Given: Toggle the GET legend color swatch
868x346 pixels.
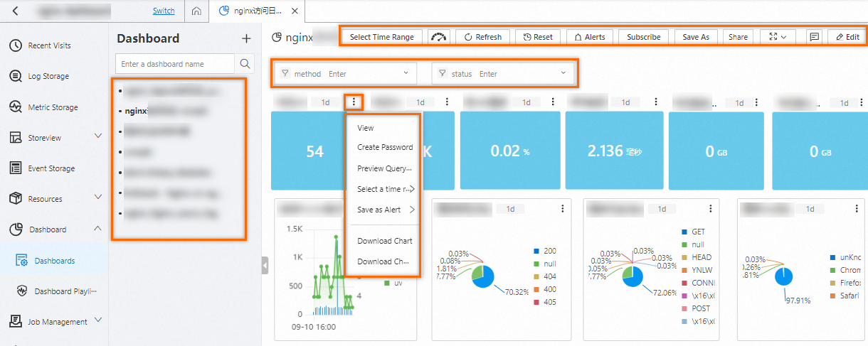Looking at the screenshot, I should (x=684, y=232).
